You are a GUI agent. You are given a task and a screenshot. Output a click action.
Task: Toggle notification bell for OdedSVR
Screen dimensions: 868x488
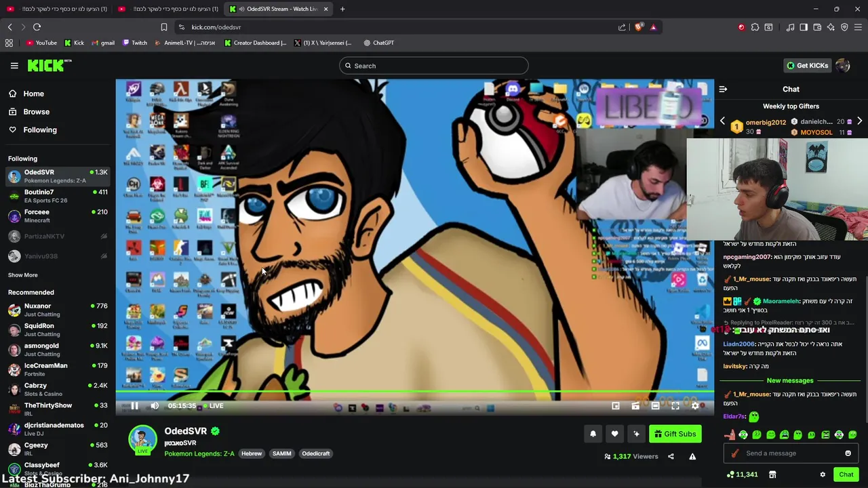(x=593, y=434)
